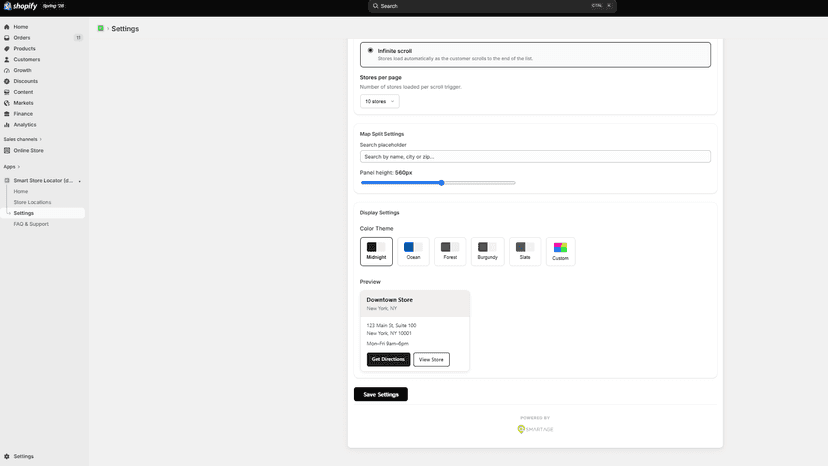Click the Settings breadcrumb title
Image resolution: width=828 pixels, height=466 pixels.
tap(125, 29)
